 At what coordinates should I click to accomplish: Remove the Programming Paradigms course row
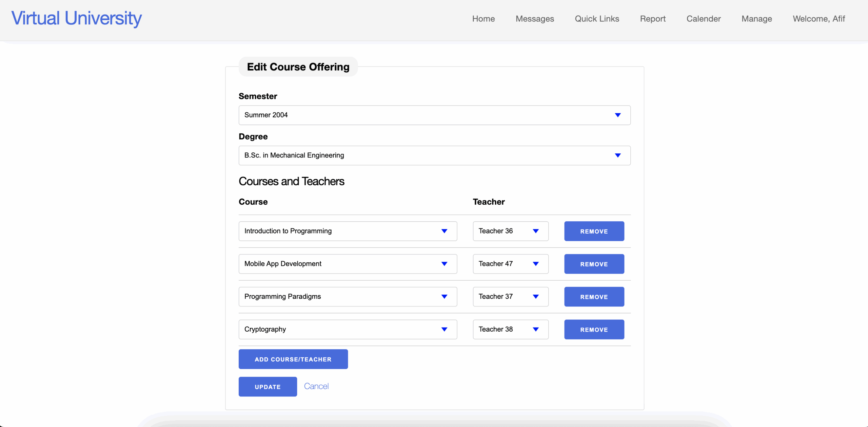594,297
